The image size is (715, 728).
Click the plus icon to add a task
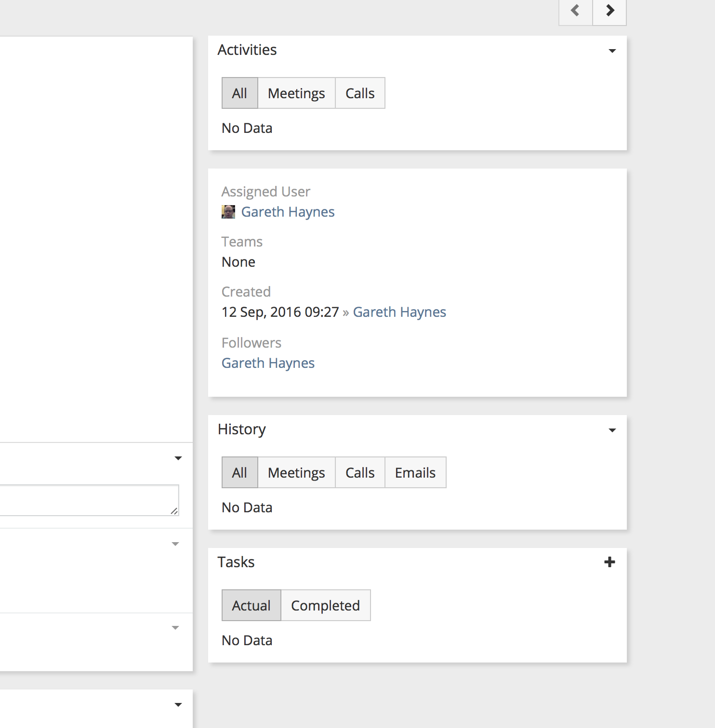[609, 562]
